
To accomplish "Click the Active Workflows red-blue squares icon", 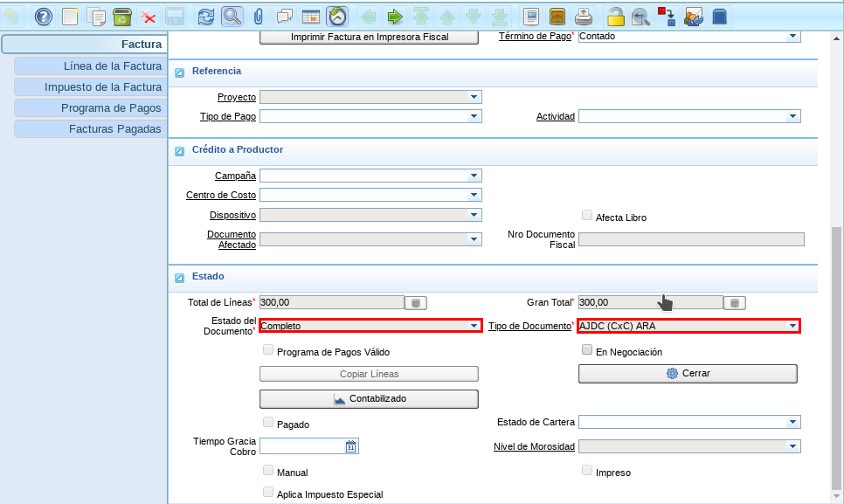I will tap(667, 17).
